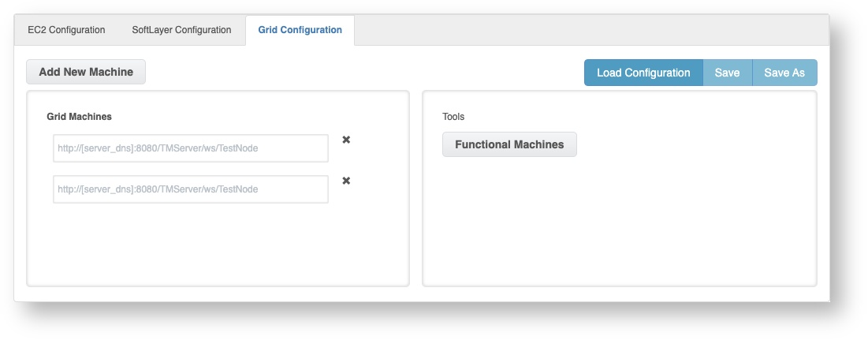Image resolution: width=868 pixels, height=340 pixels.
Task: Select the Grid Configuration tab
Action: (300, 30)
